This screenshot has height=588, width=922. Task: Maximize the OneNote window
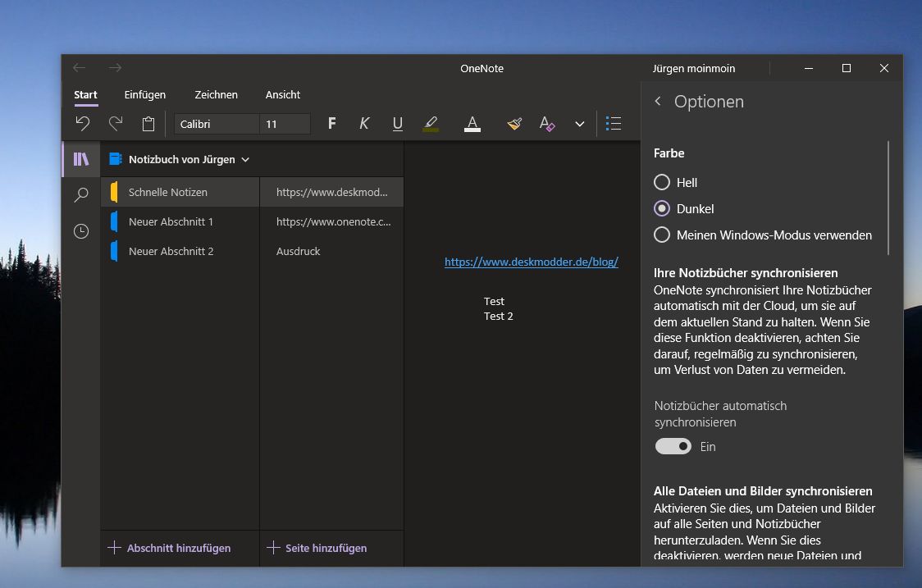[847, 68]
